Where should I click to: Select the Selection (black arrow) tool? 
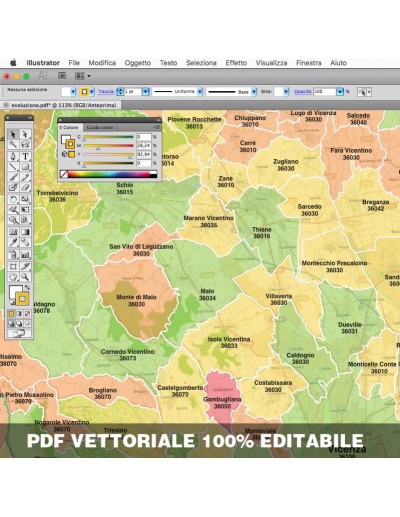(x=13, y=134)
